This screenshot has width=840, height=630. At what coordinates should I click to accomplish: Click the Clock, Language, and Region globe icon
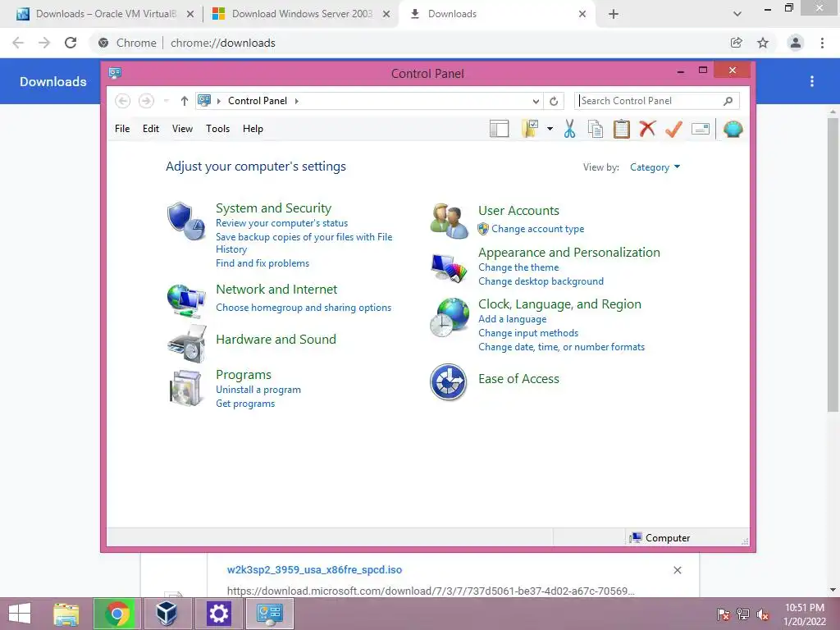click(450, 317)
